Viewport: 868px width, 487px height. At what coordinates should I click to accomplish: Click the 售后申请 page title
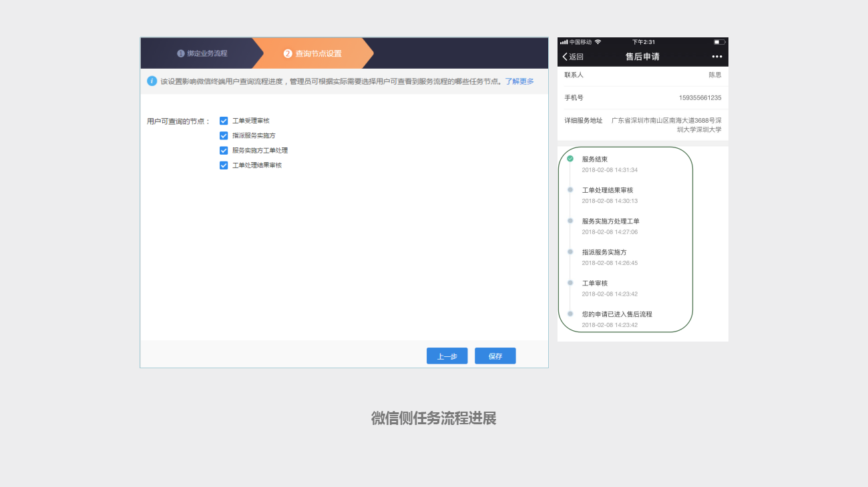click(642, 57)
